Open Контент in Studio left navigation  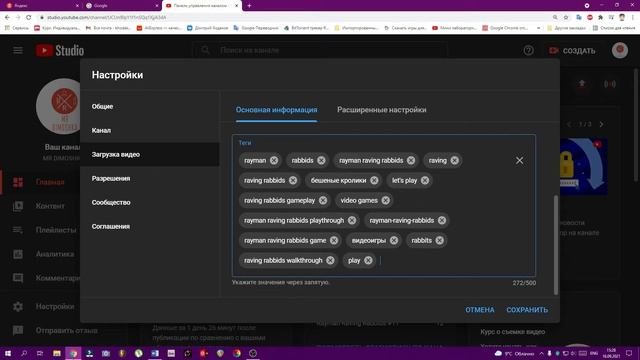point(41,206)
